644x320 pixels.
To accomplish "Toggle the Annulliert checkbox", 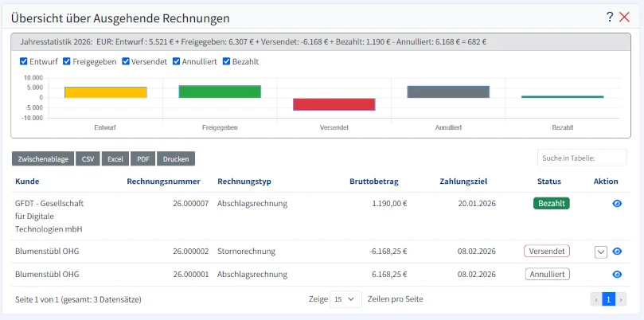I will (x=176, y=61).
